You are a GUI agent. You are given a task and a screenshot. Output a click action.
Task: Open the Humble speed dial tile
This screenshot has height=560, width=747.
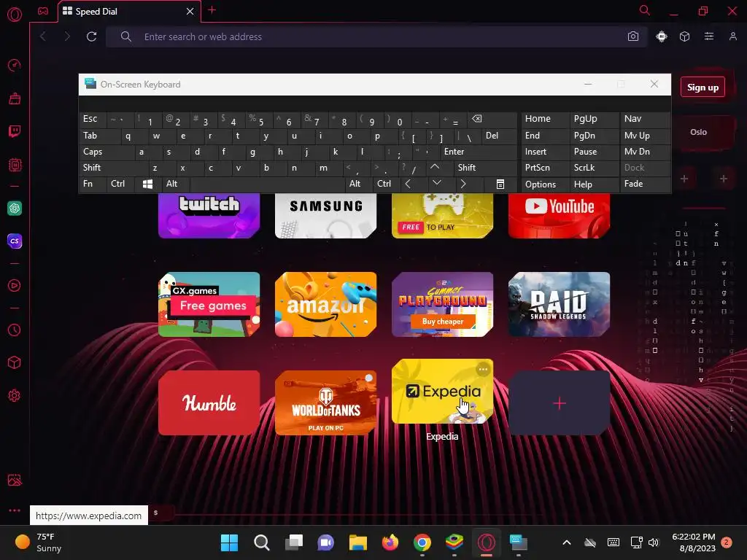point(209,402)
